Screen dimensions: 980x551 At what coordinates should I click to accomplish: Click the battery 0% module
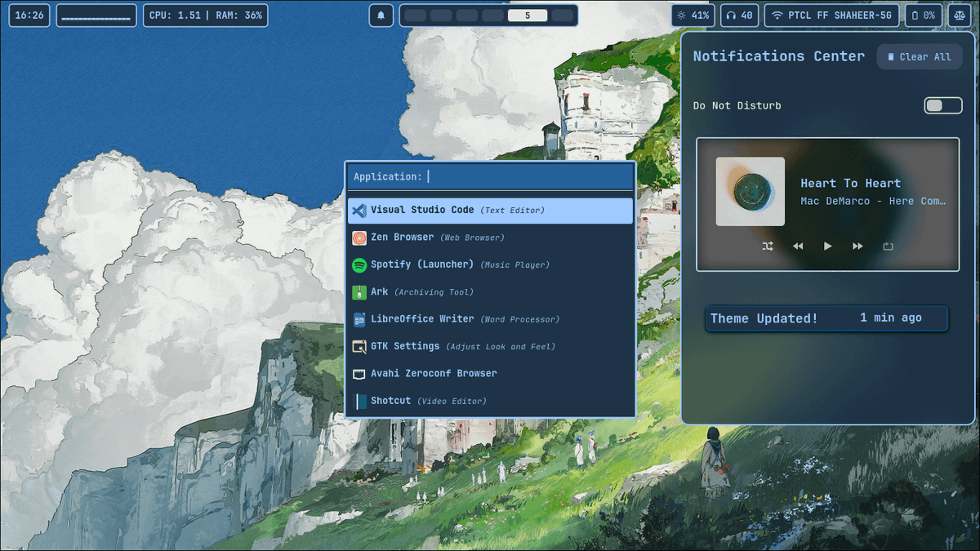click(x=924, y=16)
